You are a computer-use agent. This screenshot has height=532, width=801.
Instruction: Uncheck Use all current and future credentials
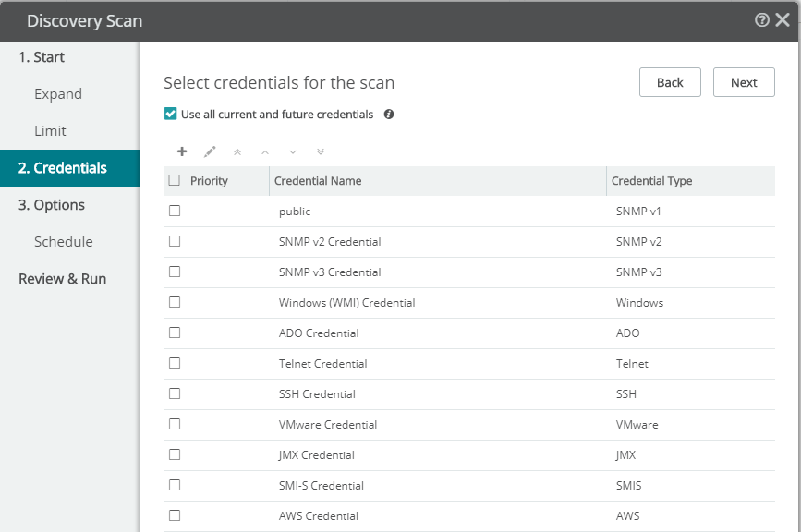point(170,114)
